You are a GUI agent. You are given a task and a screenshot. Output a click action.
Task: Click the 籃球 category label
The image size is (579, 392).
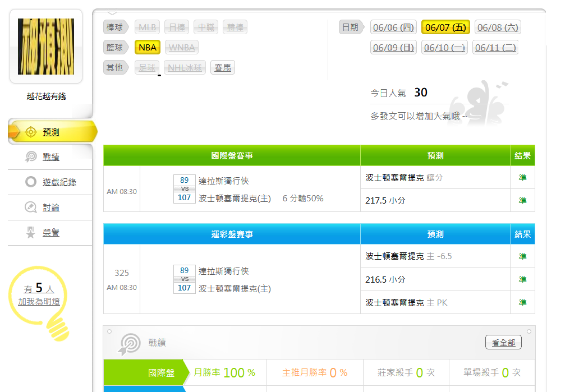[115, 47]
